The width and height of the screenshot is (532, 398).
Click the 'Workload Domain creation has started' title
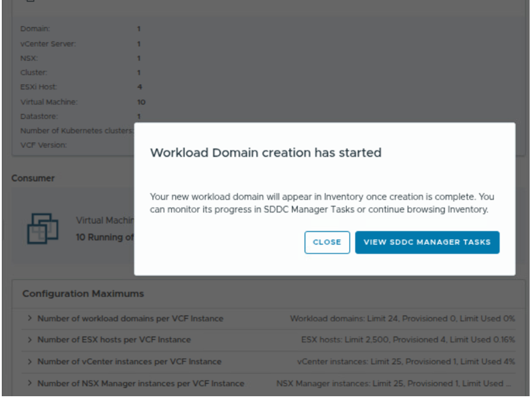[265, 153]
